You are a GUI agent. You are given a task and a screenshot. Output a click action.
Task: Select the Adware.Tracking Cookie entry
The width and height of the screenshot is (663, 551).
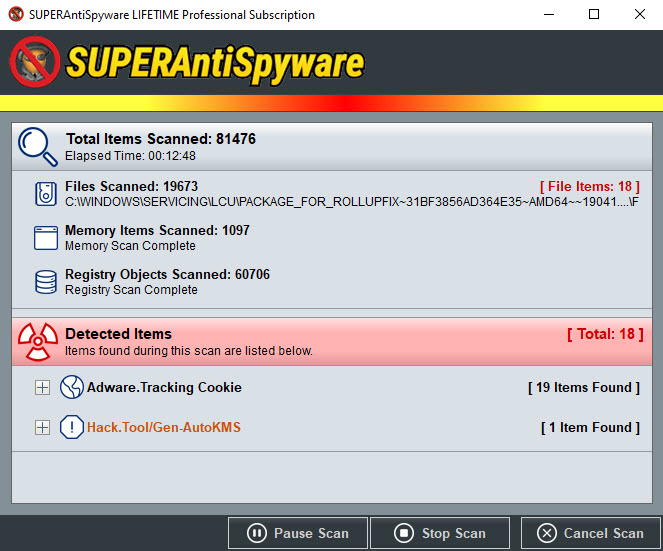tap(164, 387)
